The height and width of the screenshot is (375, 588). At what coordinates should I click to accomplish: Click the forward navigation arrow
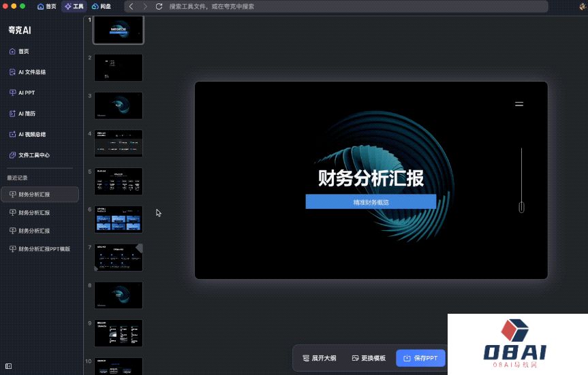point(144,6)
